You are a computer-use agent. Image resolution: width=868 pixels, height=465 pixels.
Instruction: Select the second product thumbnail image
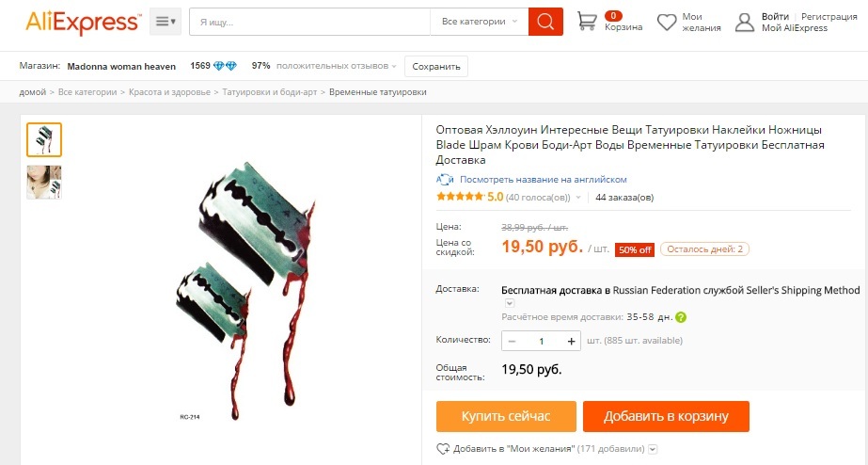tap(44, 183)
